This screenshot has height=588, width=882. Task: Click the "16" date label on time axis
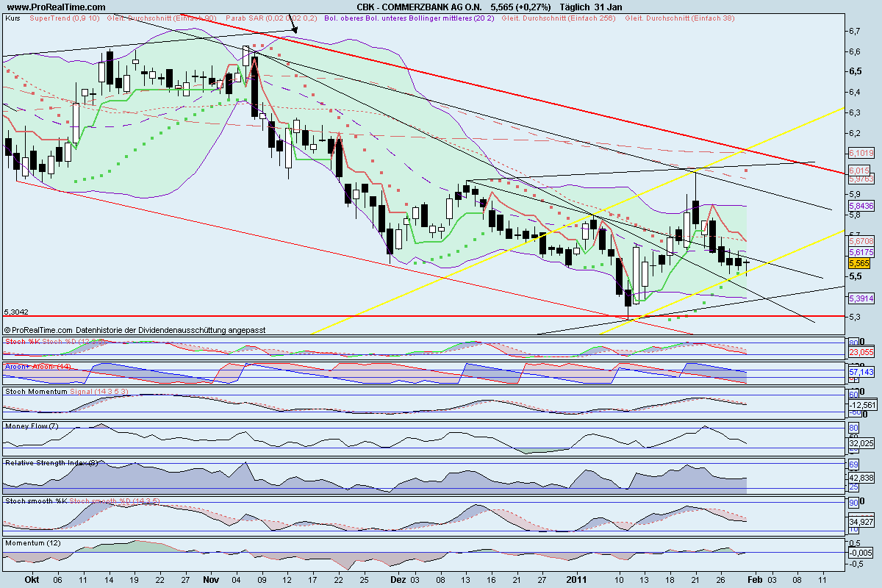tap(491, 579)
